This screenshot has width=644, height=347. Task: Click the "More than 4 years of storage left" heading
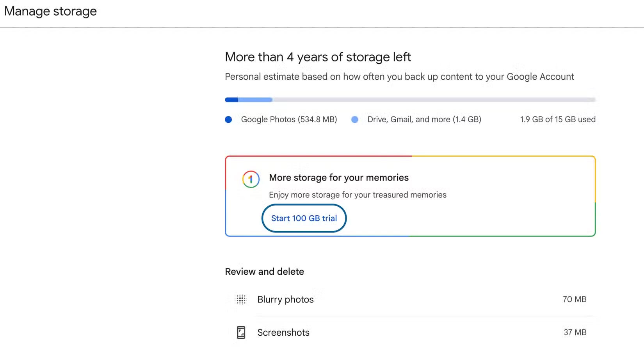click(x=318, y=57)
